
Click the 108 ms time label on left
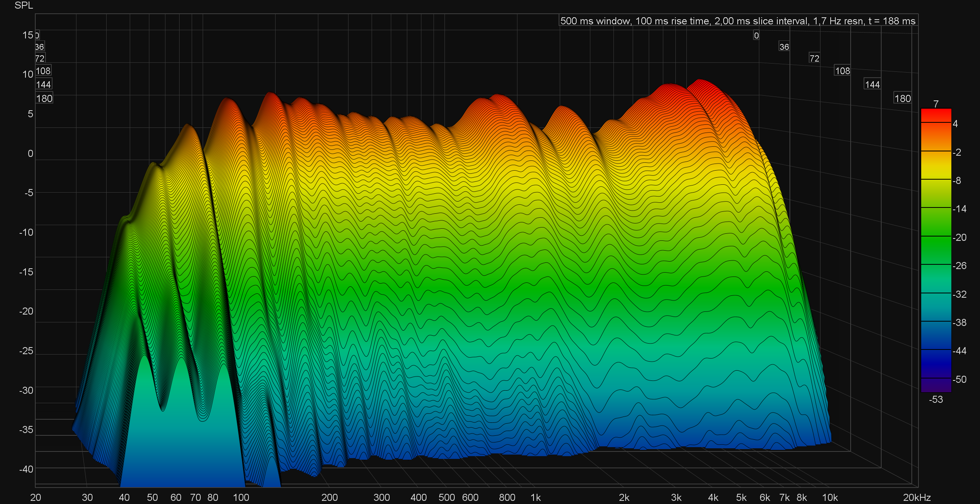[43, 71]
